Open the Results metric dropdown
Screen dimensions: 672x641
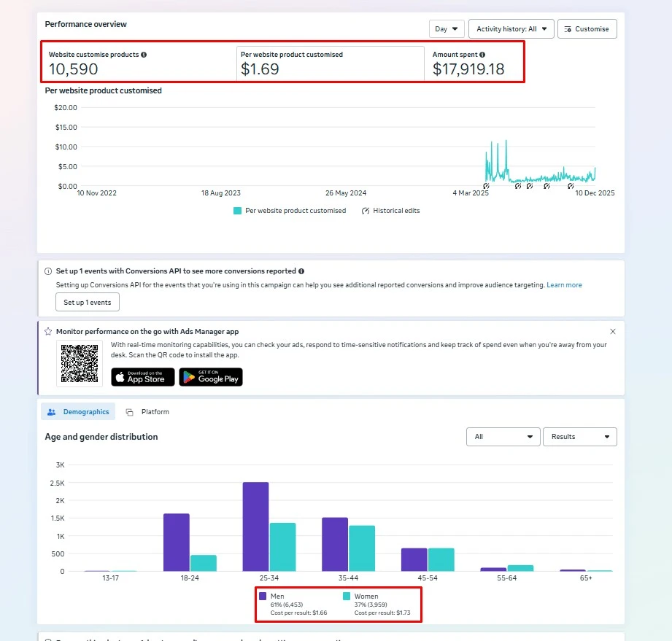[580, 437]
